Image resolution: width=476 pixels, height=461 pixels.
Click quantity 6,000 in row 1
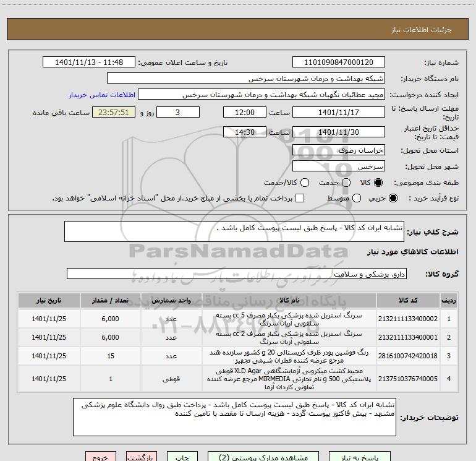click(111, 319)
